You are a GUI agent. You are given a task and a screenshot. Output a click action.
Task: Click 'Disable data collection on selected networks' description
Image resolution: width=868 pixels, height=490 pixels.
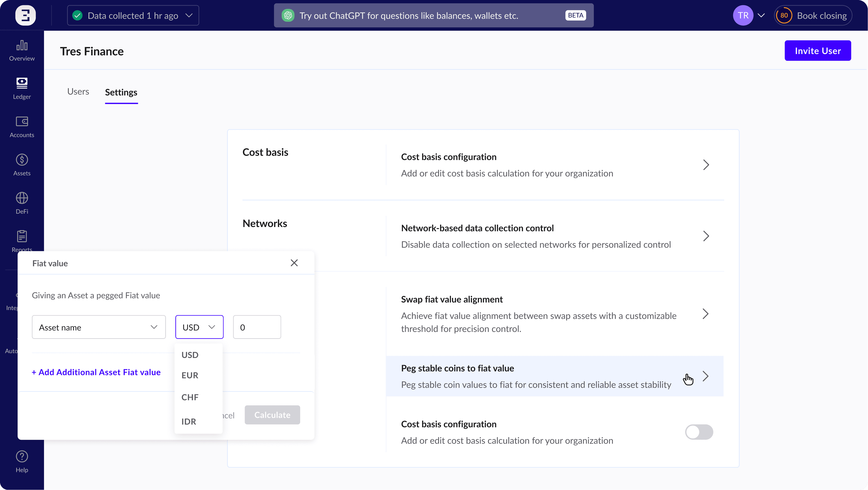click(536, 245)
